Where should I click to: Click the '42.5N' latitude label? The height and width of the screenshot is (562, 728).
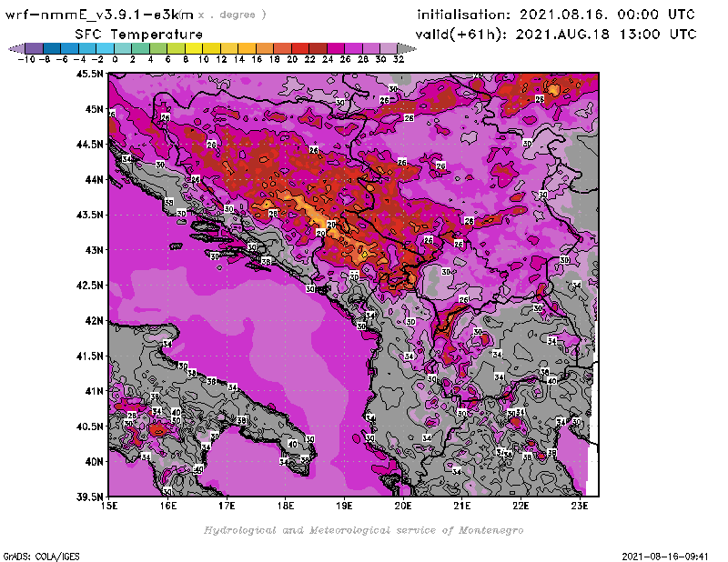(89, 286)
